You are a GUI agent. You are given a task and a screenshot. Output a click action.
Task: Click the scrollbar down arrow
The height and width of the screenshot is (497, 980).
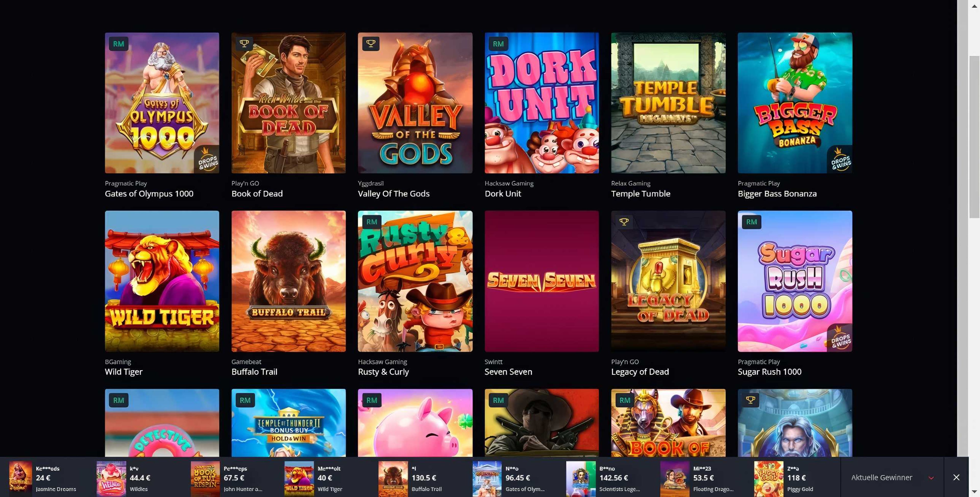click(974, 492)
